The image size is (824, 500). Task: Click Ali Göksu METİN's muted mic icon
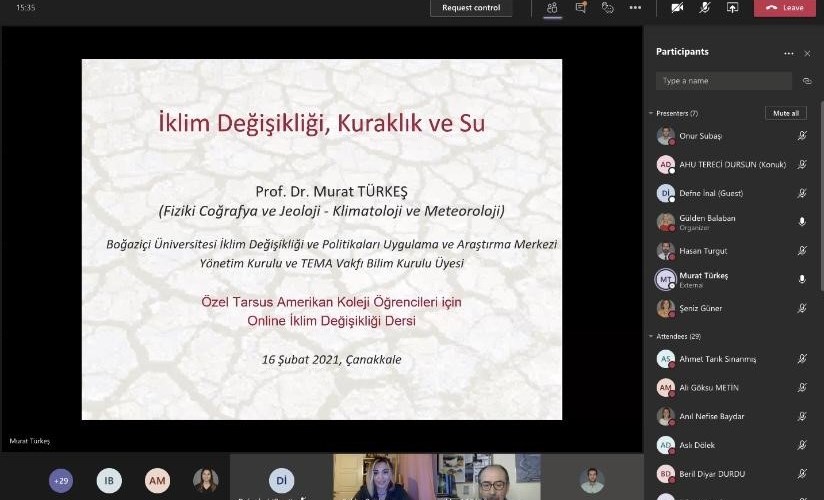(802, 387)
